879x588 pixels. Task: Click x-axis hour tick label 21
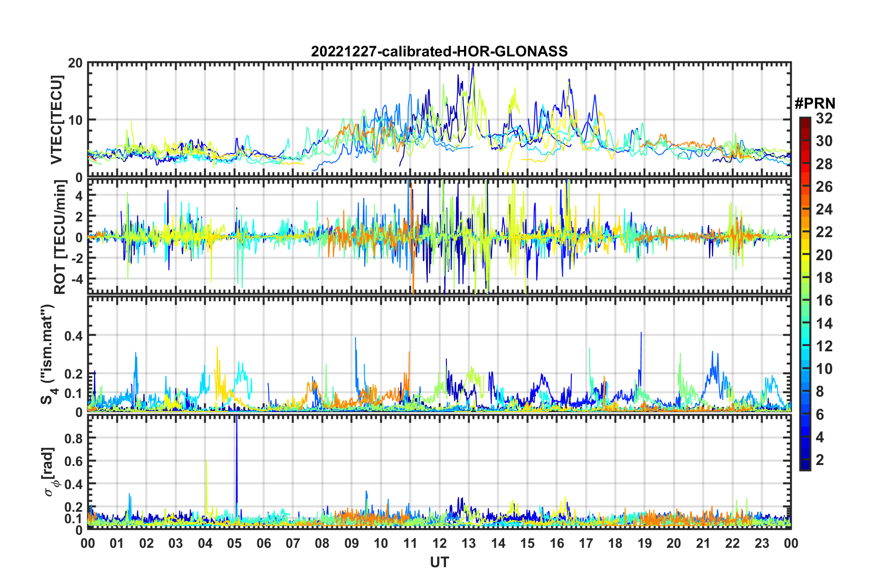(x=703, y=543)
